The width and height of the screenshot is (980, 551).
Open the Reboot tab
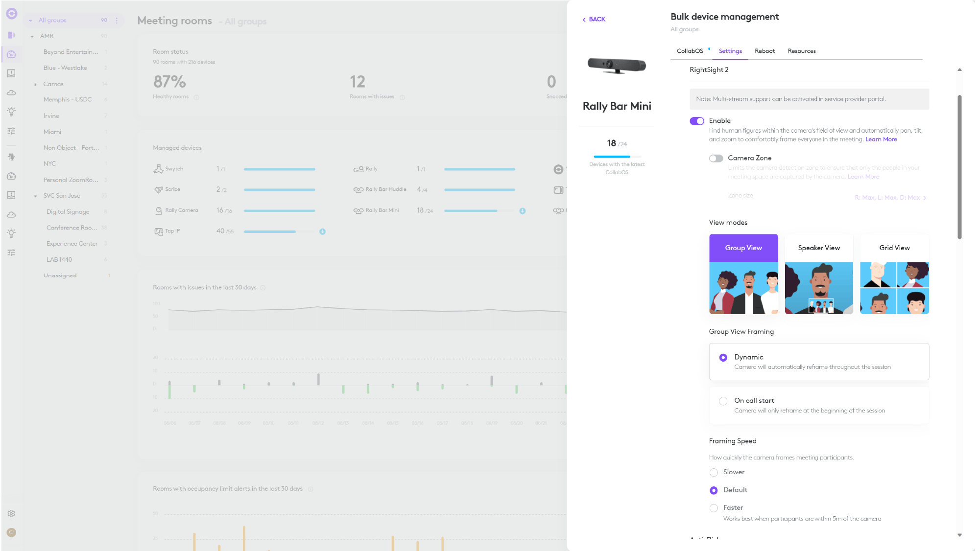(765, 51)
